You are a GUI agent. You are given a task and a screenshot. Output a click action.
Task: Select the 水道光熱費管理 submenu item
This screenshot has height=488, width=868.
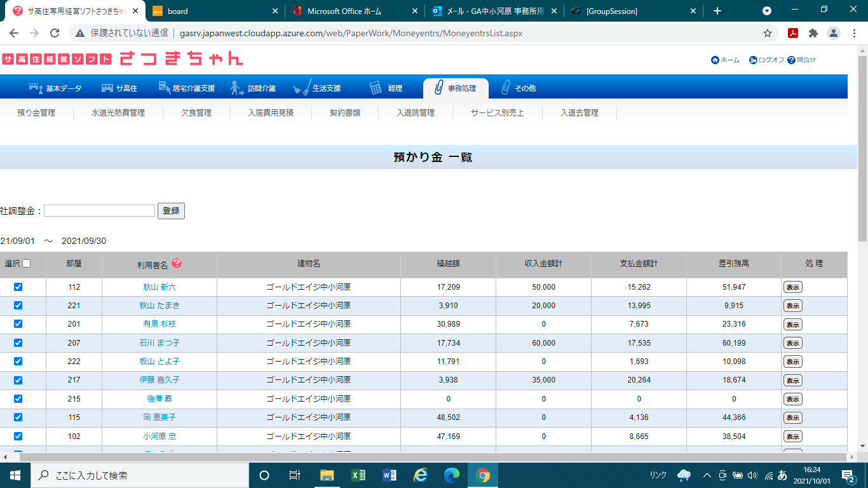[118, 113]
